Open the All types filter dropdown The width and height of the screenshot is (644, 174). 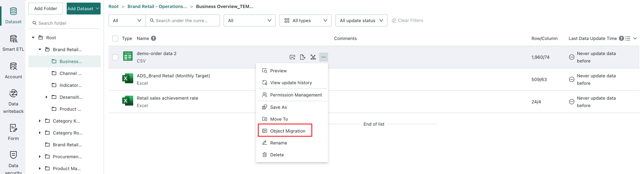click(305, 20)
